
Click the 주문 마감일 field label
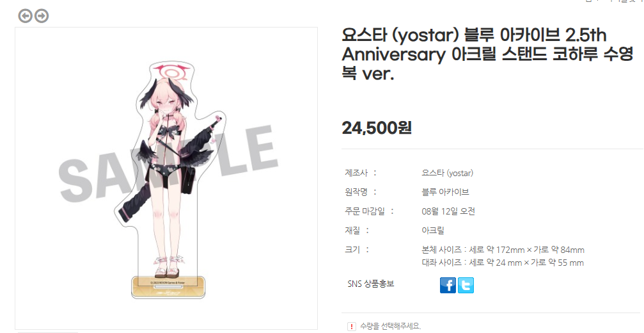(x=365, y=211)
